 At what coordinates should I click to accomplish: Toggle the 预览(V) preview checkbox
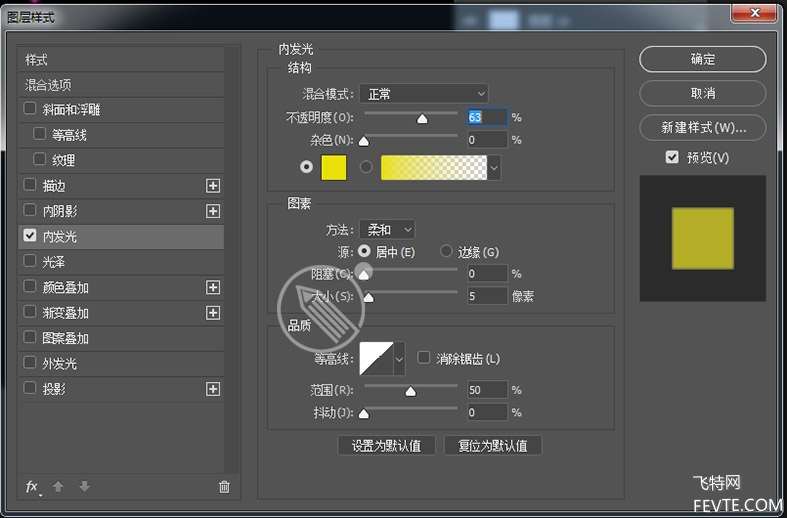672,158
